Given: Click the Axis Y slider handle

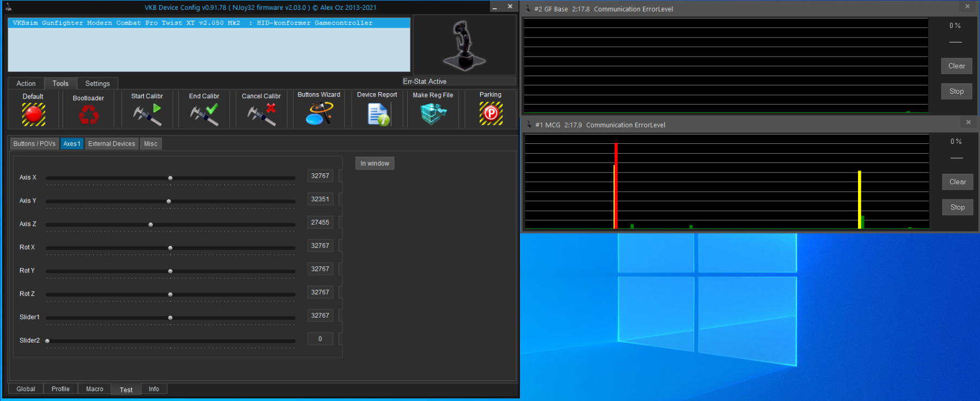Looking at the screenshot, I should tap(169, 202).
